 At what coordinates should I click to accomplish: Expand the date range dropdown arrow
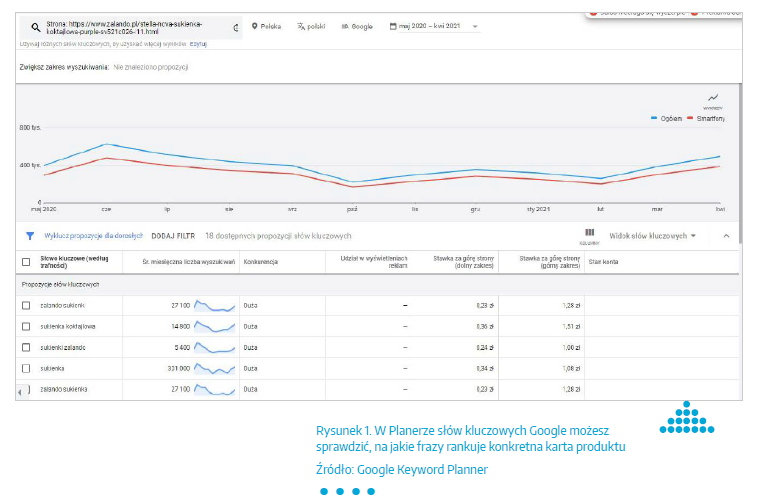click(475, 26)
